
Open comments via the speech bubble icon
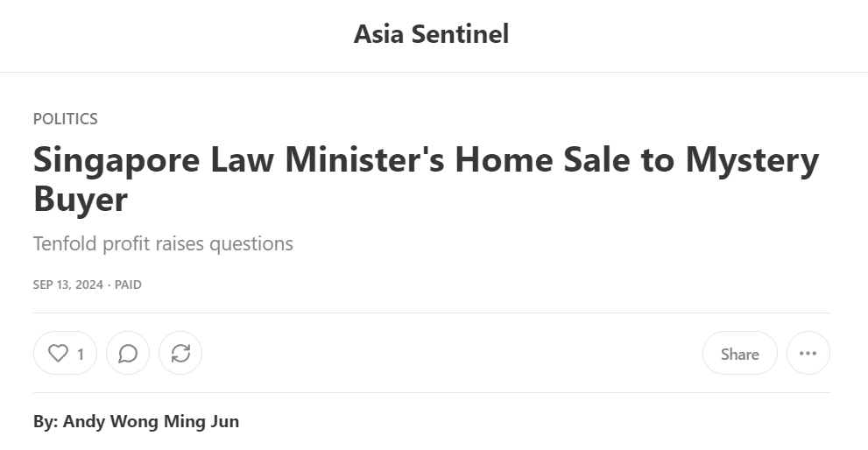click(128, 354)
